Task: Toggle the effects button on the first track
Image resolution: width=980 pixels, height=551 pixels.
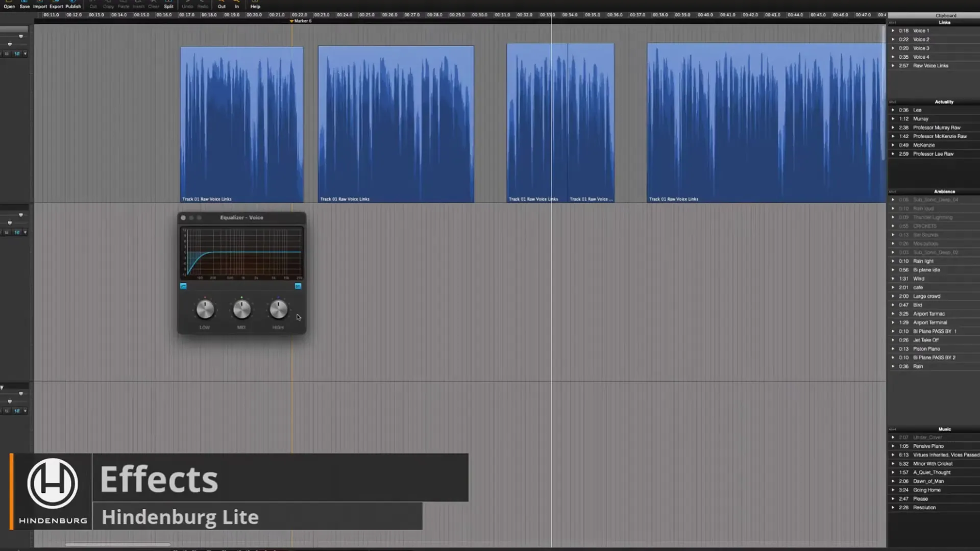Action: (x=17, y=54)
